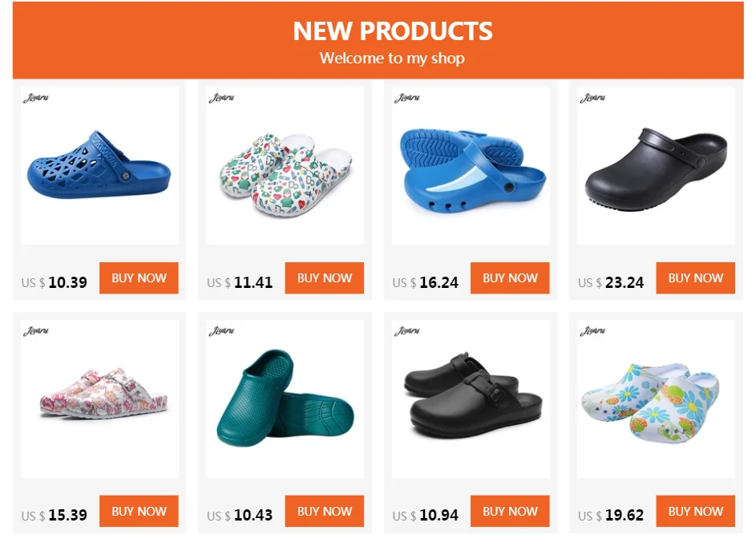Open the teal green clogs image

tap(285, 399)
